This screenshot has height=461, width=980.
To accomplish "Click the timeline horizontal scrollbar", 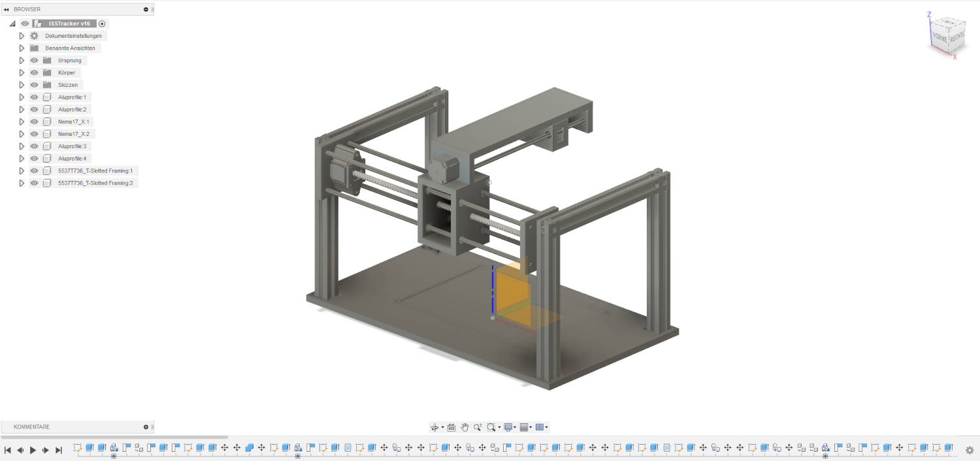I will click(x=114, y=437).
